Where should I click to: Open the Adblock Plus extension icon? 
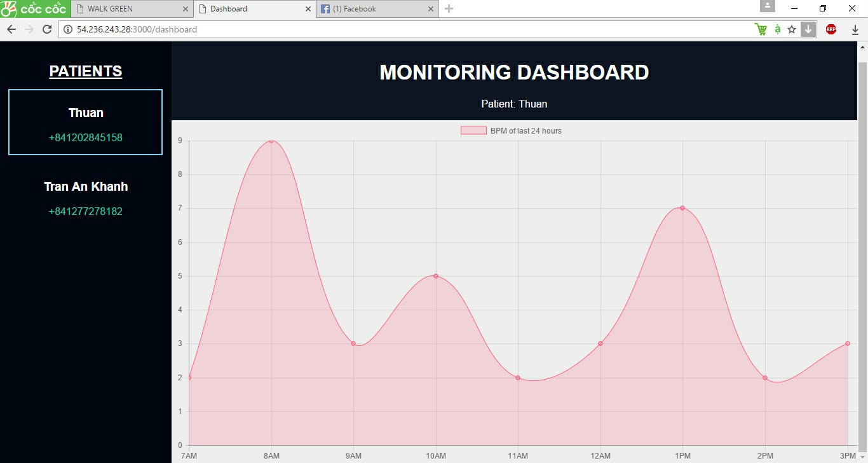(831, 29)
